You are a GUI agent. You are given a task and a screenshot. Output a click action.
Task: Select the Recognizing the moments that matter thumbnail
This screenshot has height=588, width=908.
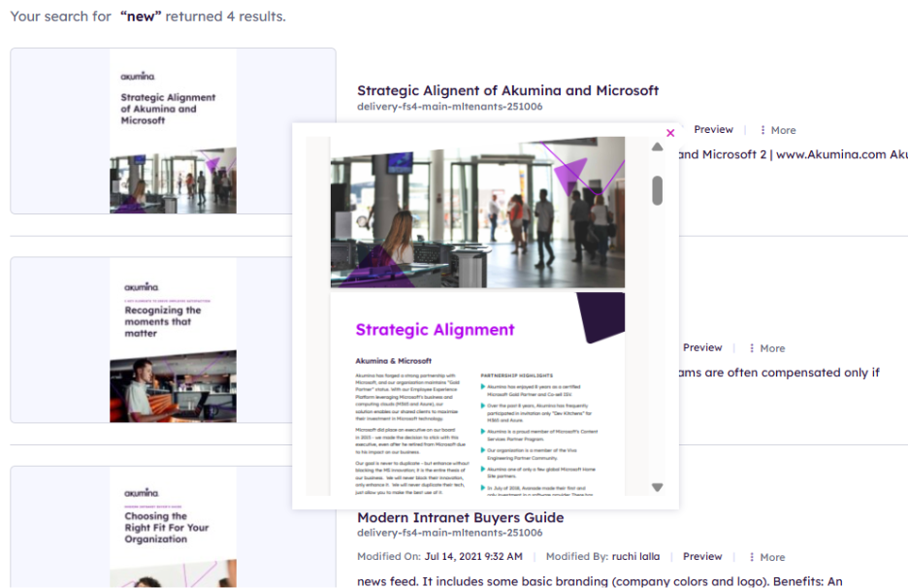pos(173,340)
